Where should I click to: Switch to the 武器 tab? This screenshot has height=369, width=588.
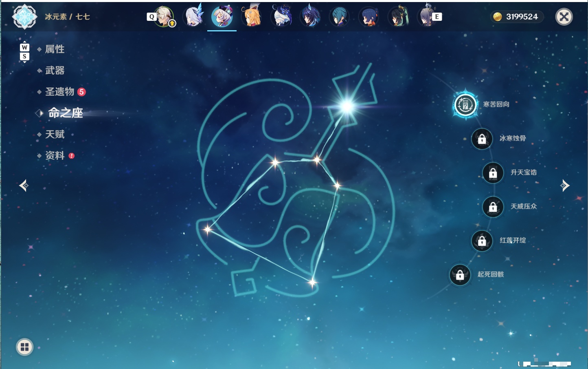(55, 71)
